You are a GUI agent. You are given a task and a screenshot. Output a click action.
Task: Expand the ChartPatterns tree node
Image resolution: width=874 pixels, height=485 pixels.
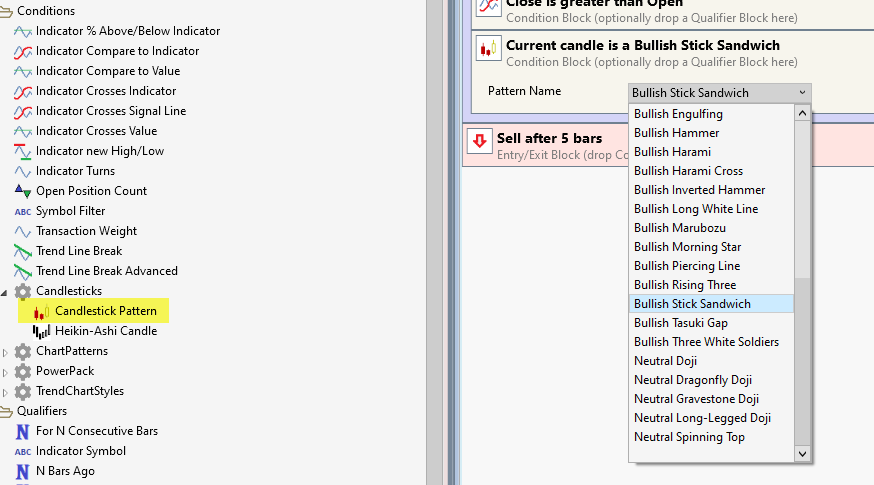click(x=6, y=352)
